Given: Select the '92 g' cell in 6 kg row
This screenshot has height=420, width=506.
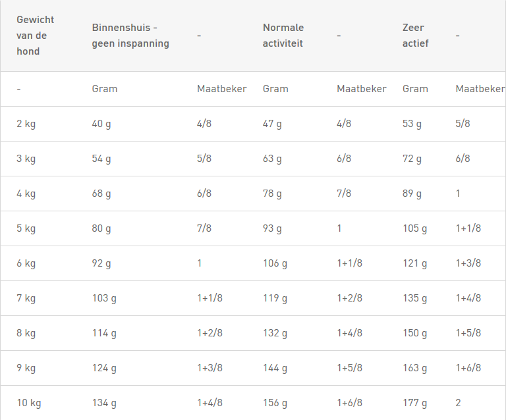Looking at the screenshot, I should 101,263.
